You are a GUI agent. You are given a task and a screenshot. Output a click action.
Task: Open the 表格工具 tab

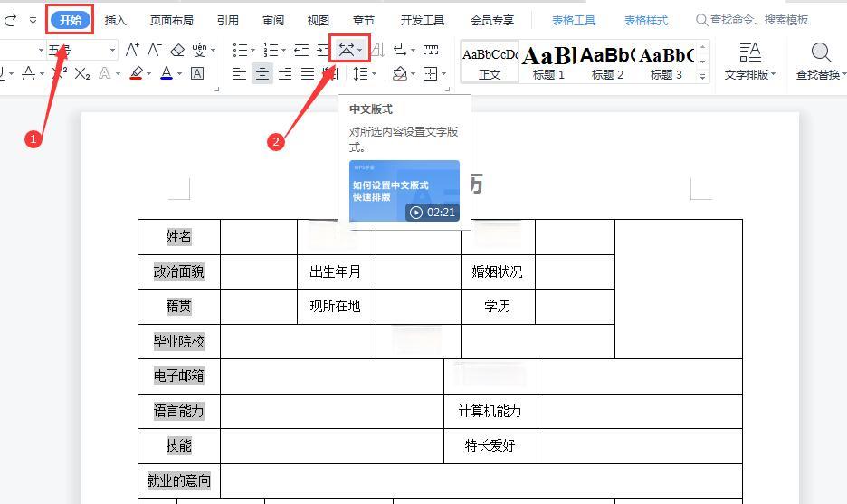point(574,20)
